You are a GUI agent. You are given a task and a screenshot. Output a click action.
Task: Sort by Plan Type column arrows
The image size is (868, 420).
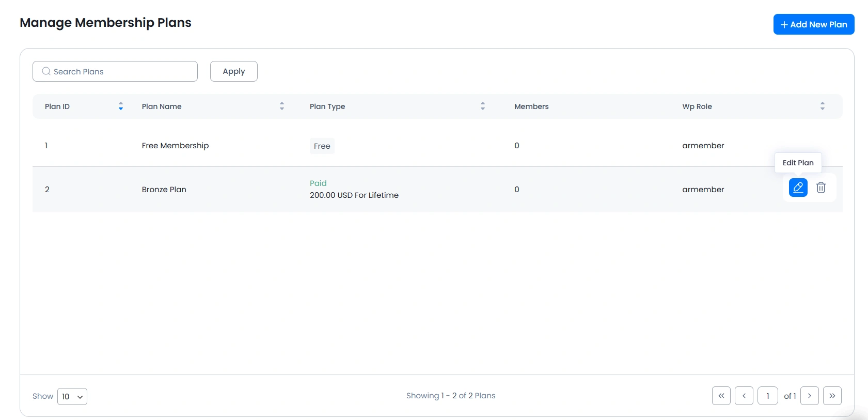pyautogui.click(x=483, y=106)
